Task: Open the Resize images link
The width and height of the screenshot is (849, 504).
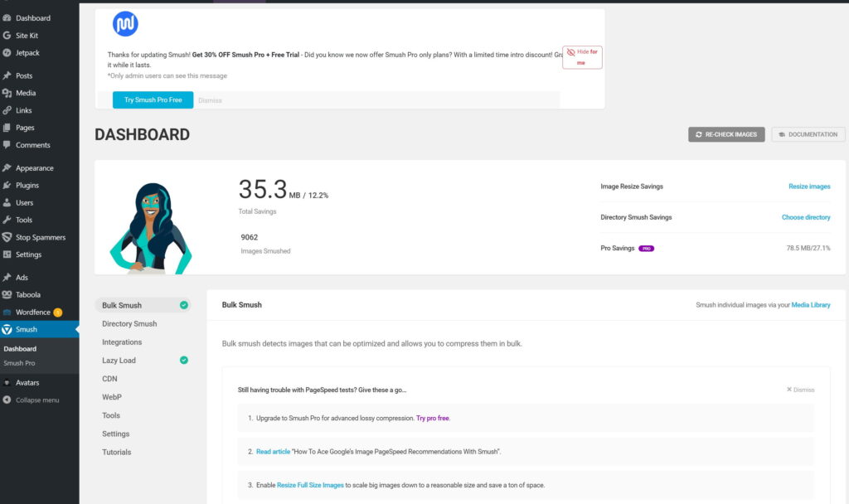Action: [809, 187]
